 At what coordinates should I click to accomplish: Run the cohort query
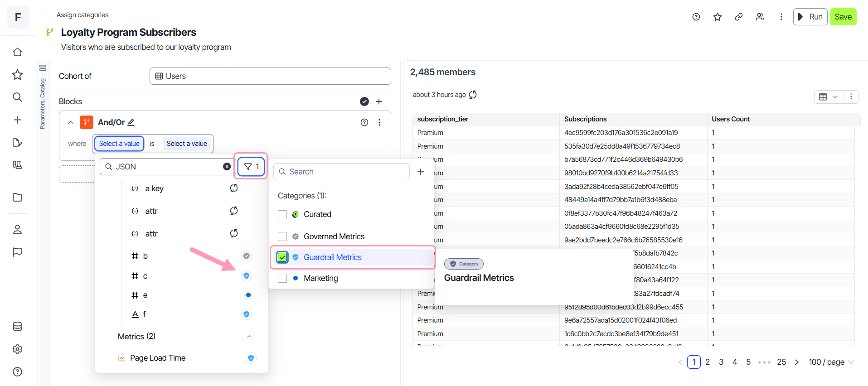[810, 17]
